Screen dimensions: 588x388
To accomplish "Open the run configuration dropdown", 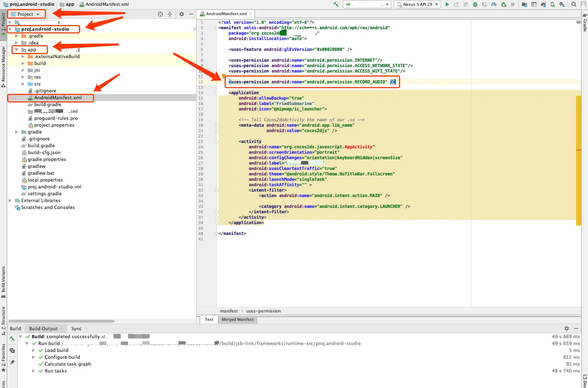I will coord(367,4).
